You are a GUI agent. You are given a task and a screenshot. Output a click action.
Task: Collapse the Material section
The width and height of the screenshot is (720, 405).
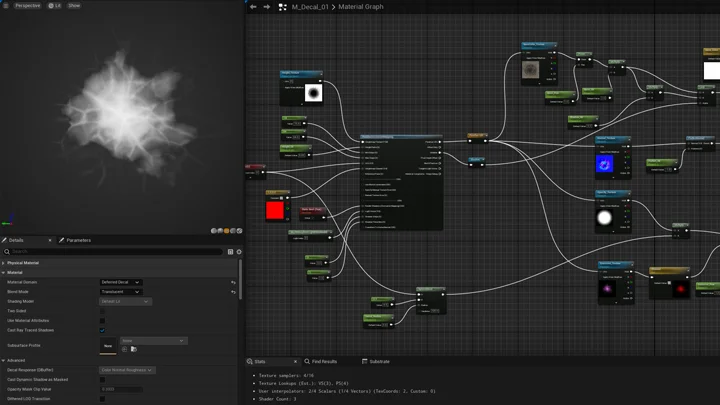3,273
